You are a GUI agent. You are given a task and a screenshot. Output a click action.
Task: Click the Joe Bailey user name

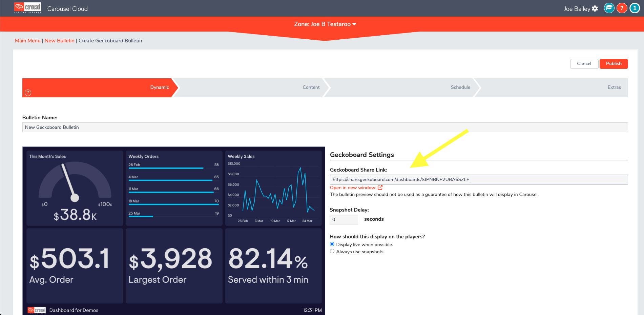[x=577, y=9]
